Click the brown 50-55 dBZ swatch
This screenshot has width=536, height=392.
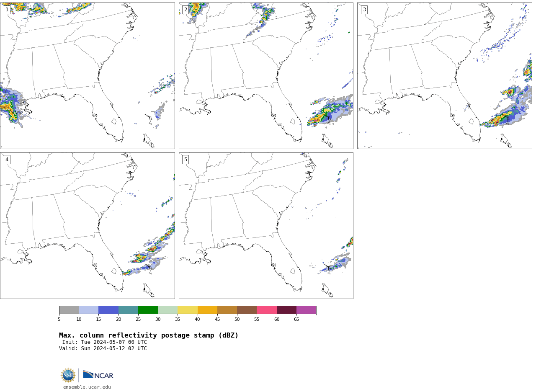point(247,310)
